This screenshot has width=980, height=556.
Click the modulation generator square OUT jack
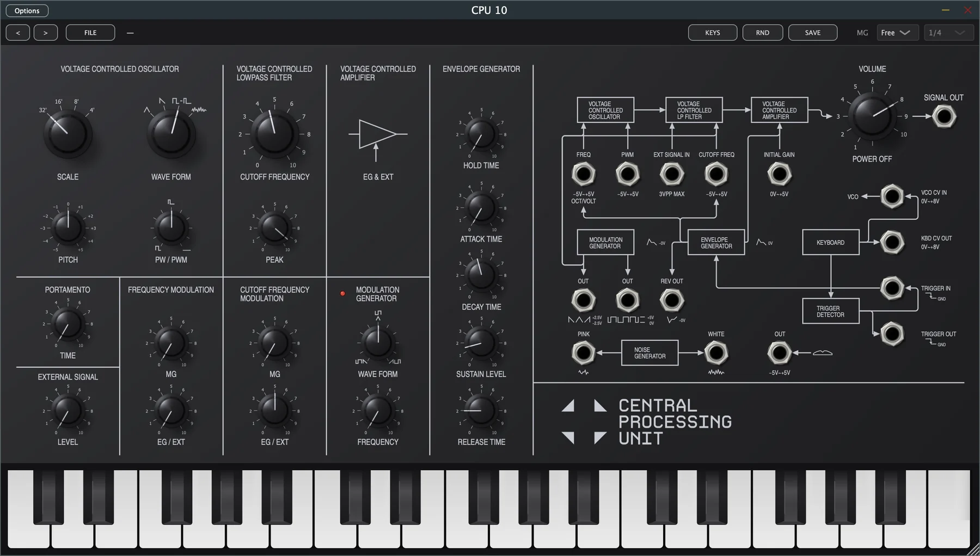tap(627, 300)
